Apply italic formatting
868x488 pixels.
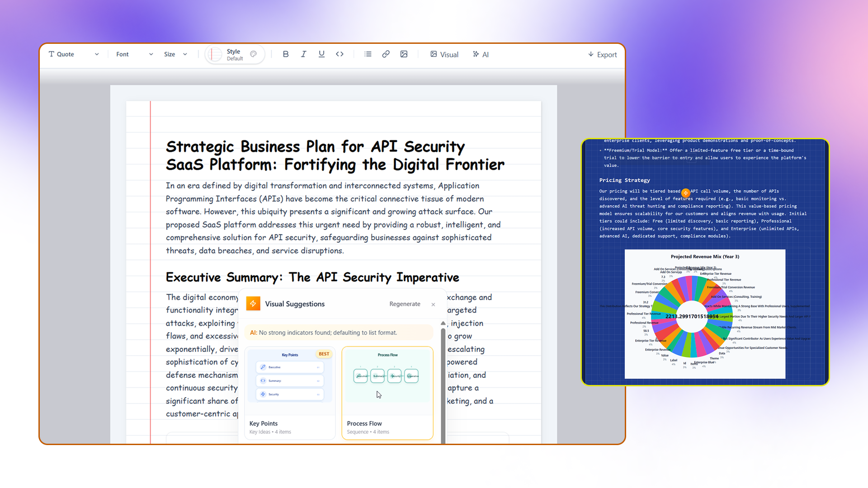303,54
